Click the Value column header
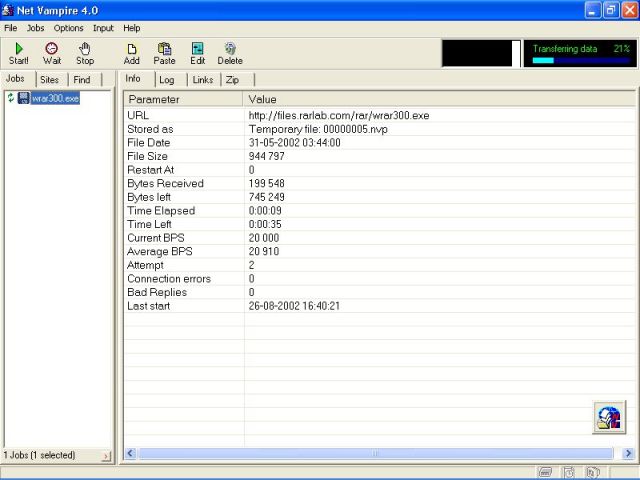The image size is (640, 480). point(439,99)
